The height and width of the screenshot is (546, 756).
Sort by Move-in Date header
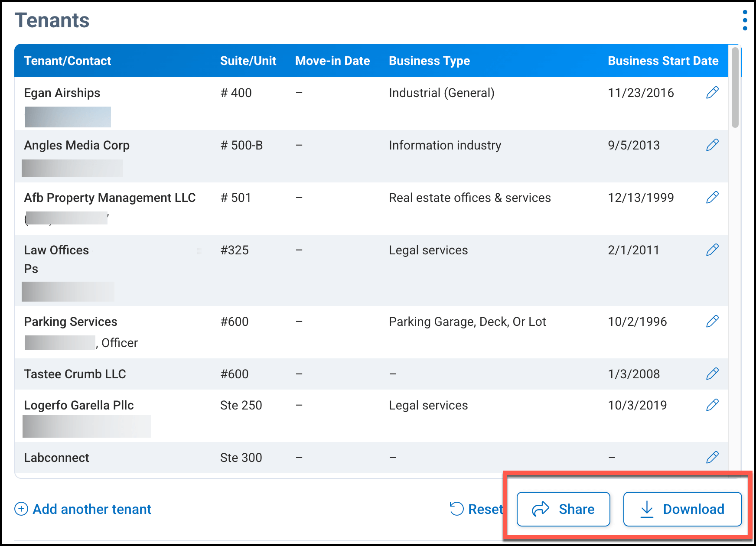pos(332,61)
